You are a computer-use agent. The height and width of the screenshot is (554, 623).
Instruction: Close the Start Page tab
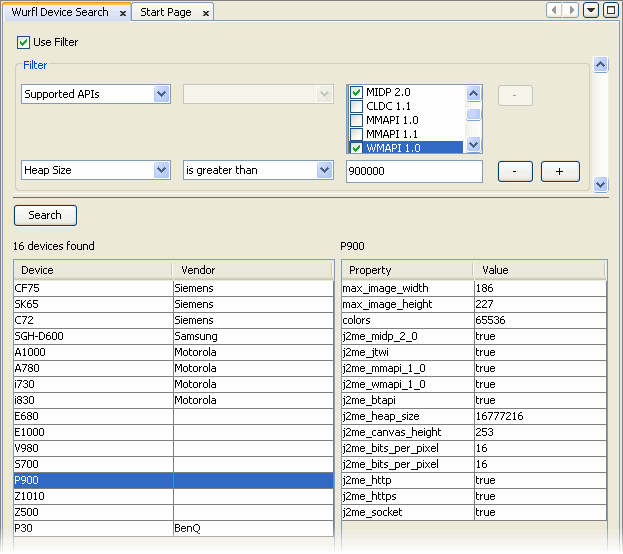pos(205,13)
